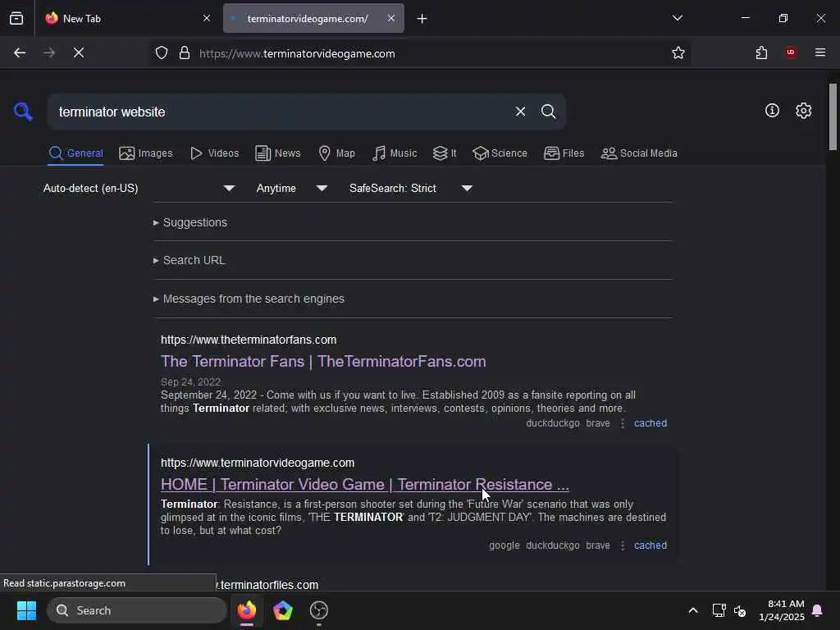Click the theterminatorfans.com URL link
Screen dimensions: 840x630
[x=249, y=340]
